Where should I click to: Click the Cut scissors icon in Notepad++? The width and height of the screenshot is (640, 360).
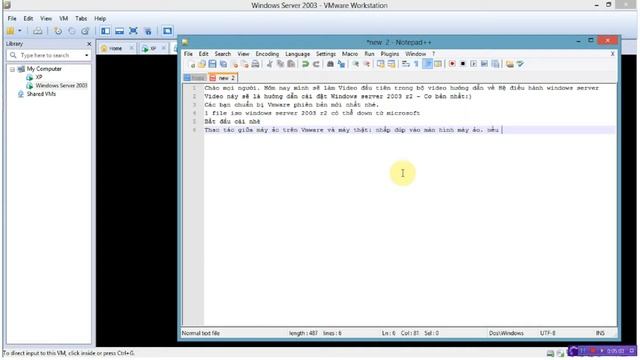click(269, 64)
